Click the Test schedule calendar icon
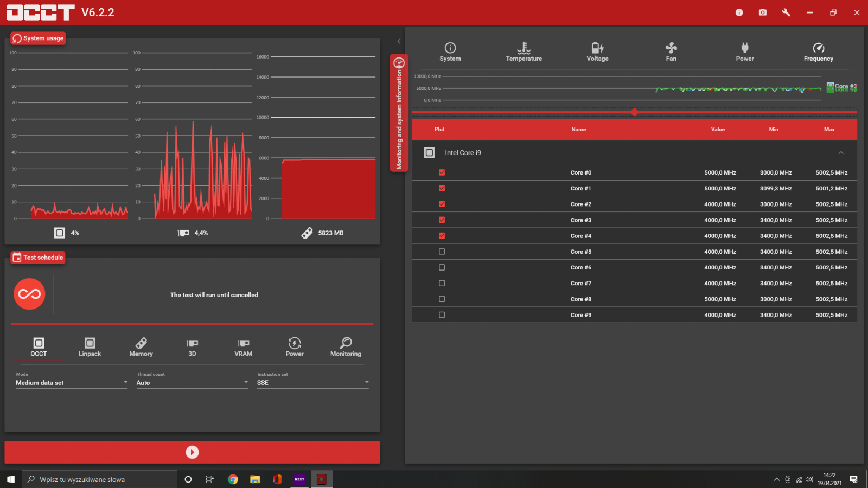The width and height of the screenshot is (868, 488). click(x=17, y=258)
